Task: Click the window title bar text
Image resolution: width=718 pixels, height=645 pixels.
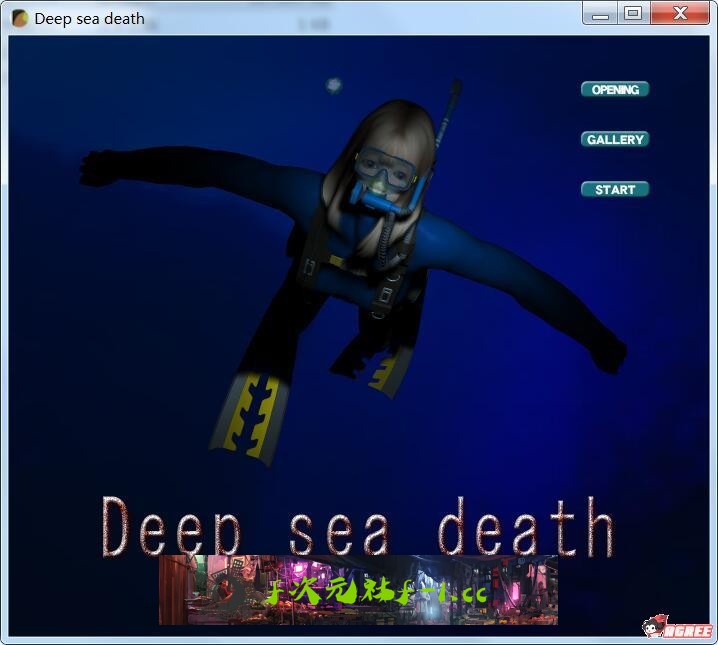Action: [x=90, y=18]
